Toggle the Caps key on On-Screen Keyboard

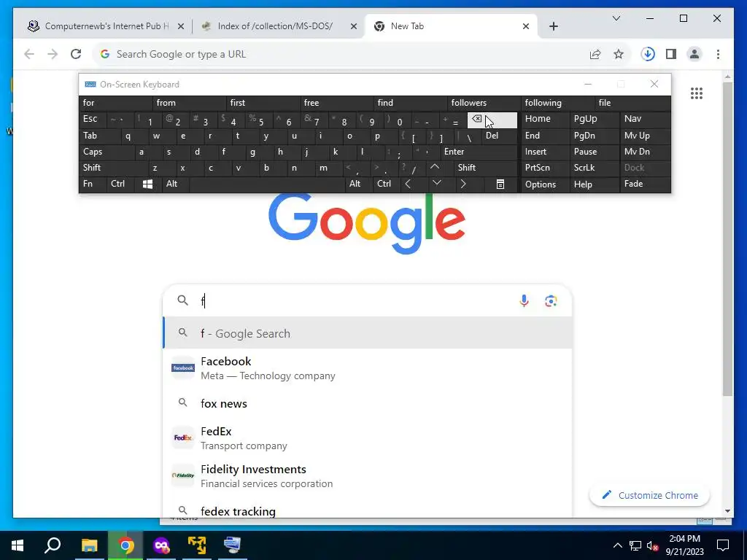click(x=107, y=152)
